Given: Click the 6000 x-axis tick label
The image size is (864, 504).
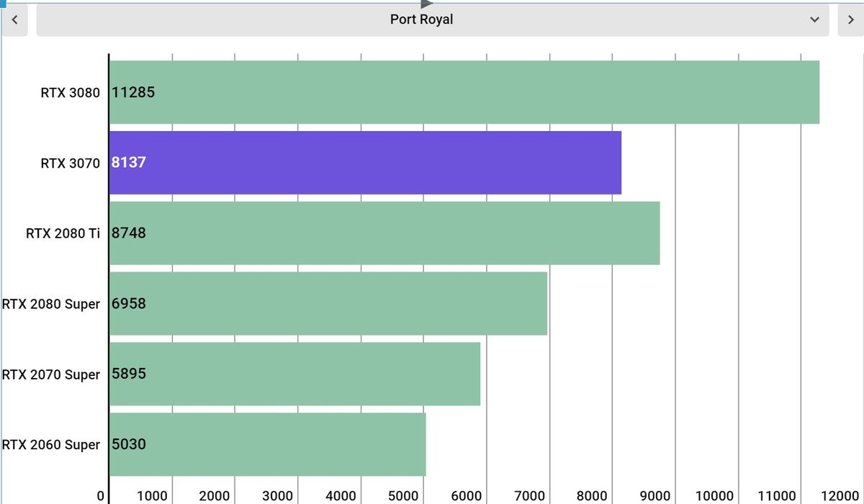Looking at the screenshot, I should (x=466, y=495).
